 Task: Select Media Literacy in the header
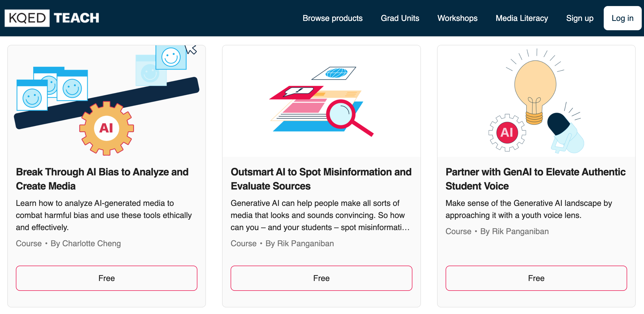click(522, 18)
